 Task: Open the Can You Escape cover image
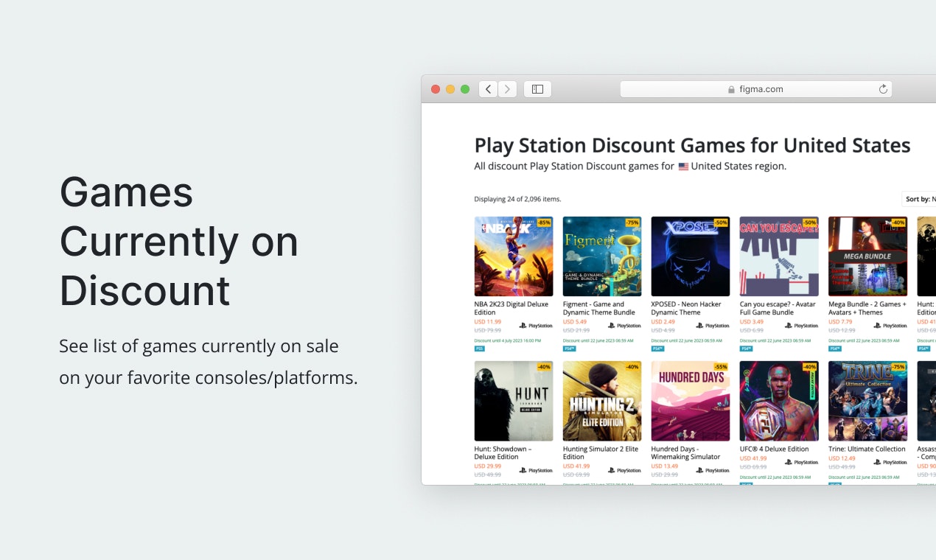(x=779, y=256)
